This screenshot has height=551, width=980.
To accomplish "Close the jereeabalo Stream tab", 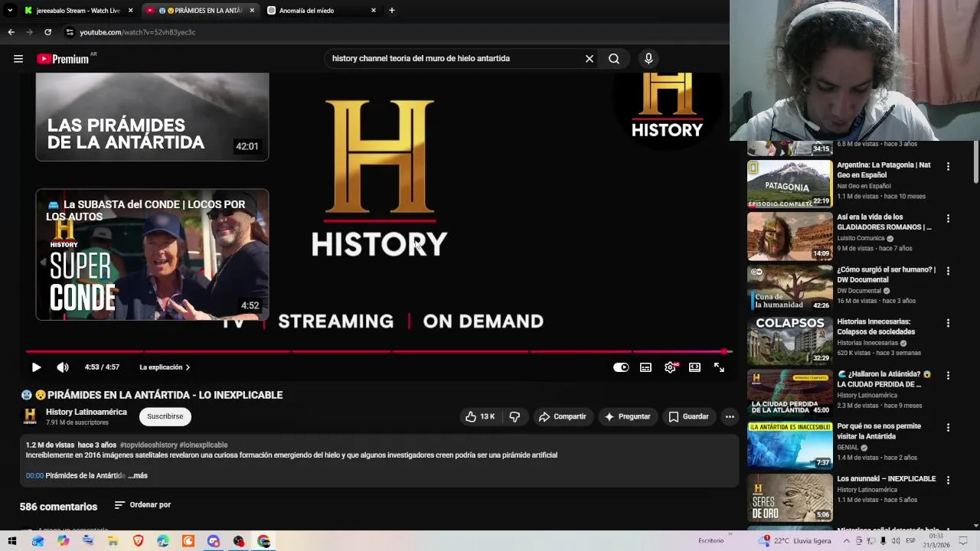I will tap(130, 11).
